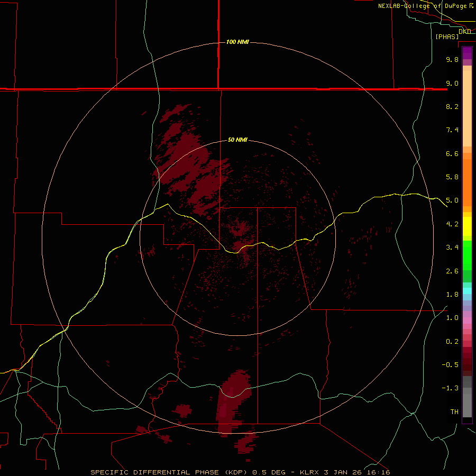Click the -0.5 scale value
Image resolution: width=476 pixels, height=476 pixels.
pos(450,365)
